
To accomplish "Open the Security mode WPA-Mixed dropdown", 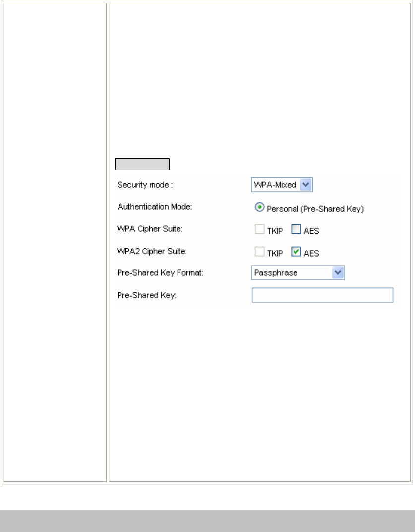I will 282,185.
